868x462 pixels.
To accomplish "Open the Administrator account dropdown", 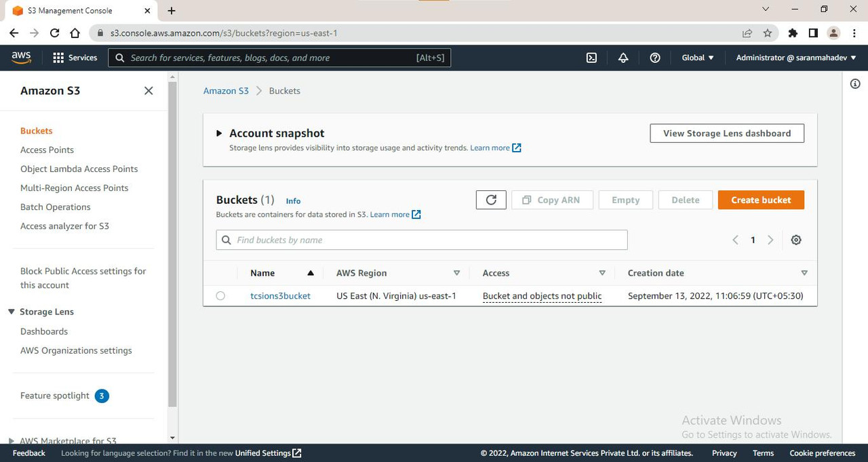I will [796, 58].
